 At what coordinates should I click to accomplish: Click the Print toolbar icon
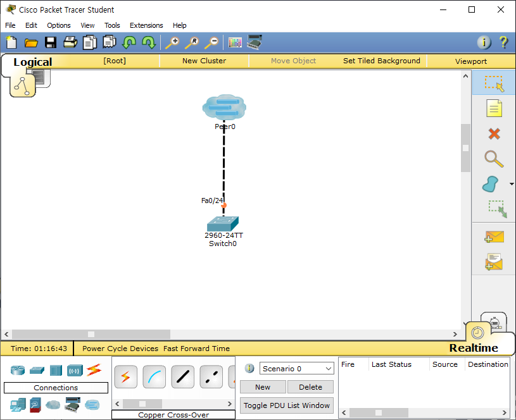click(70, 43)
